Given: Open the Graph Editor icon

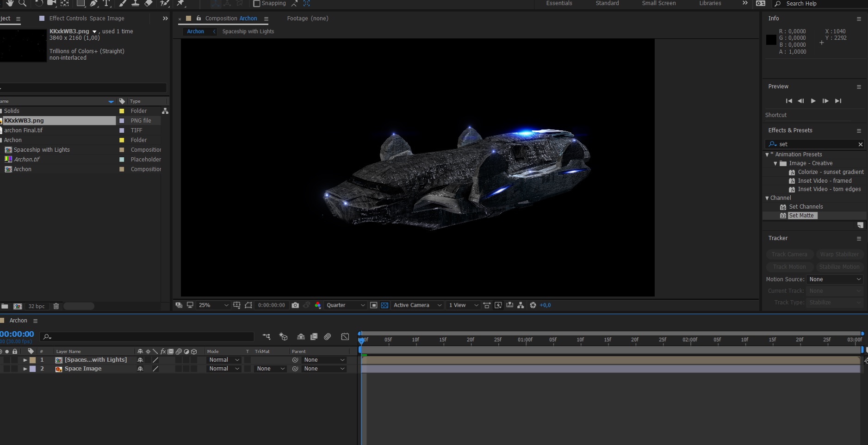Looking at the screenshot, I should point(345,337).
